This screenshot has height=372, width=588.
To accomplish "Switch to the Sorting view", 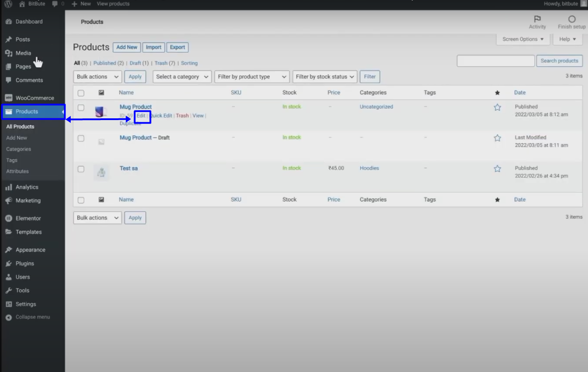I will (189, 63).
